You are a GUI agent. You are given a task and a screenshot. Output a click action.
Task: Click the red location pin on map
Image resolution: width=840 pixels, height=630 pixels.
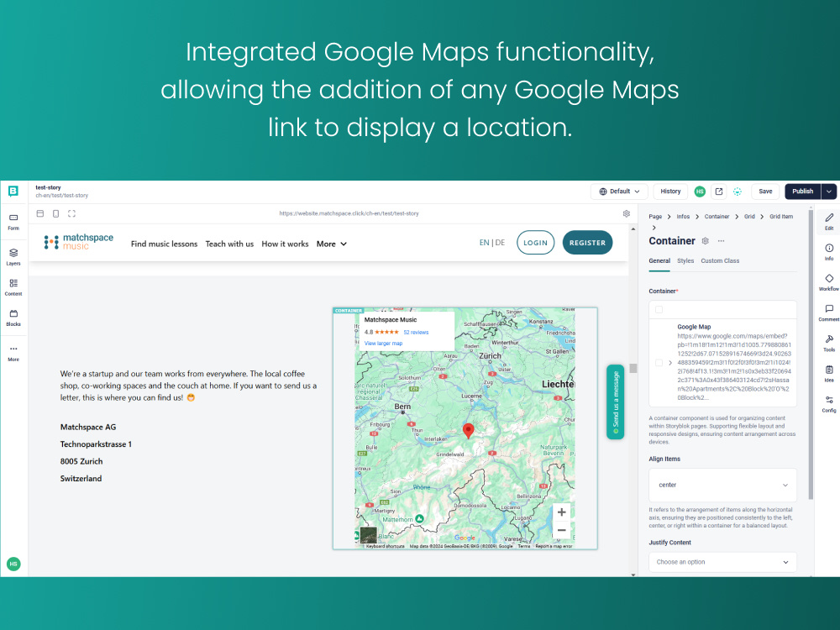[x=468, y=430]
